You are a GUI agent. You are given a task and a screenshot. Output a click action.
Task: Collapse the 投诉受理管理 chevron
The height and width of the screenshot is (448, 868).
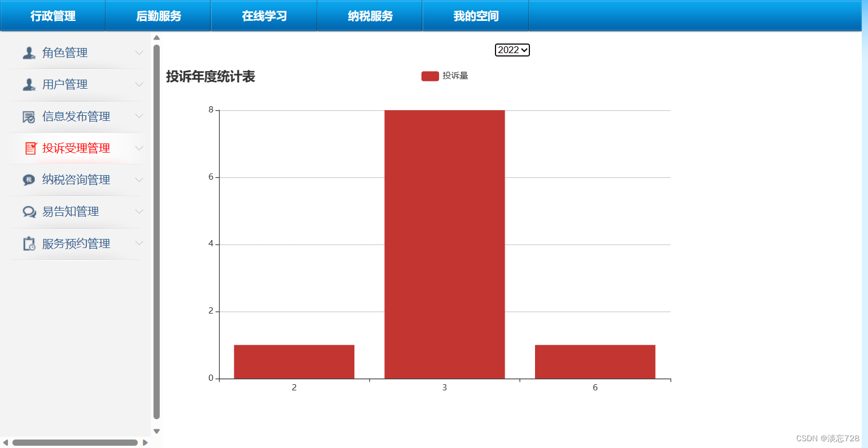pos(139,148)
